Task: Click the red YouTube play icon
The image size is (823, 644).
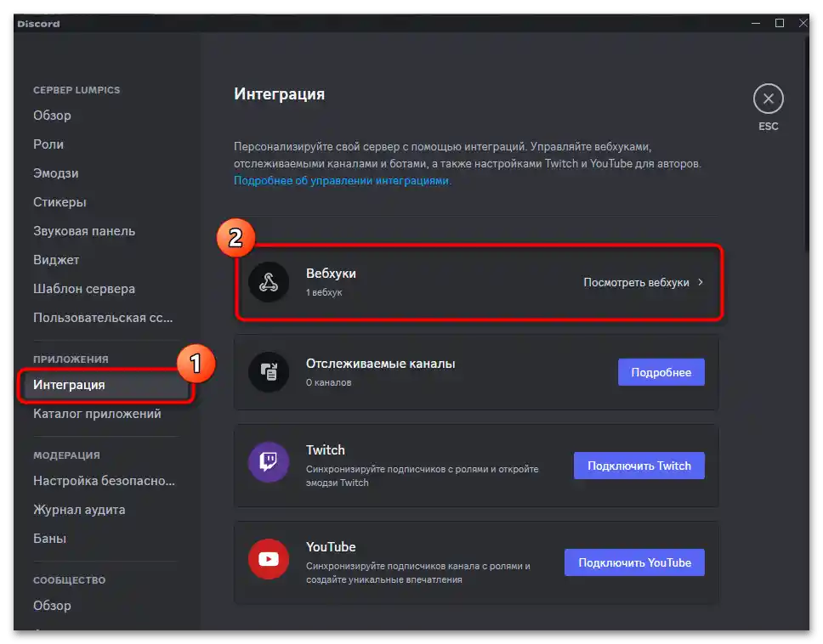Action: pyautogui.click(x=269, y=559)
